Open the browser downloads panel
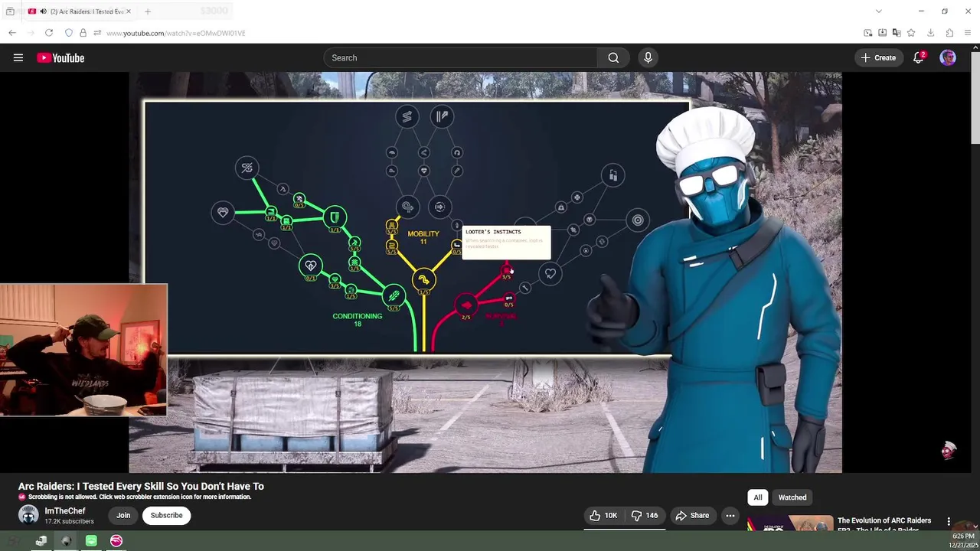Screen dimensions: 980x551 pyautogui.click(x=931, y=33)
